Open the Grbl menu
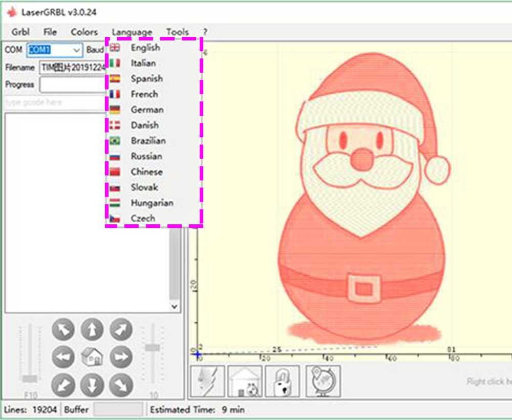This screenshot has height=420, width=512. pyautogui.click(x=20, y=32)
